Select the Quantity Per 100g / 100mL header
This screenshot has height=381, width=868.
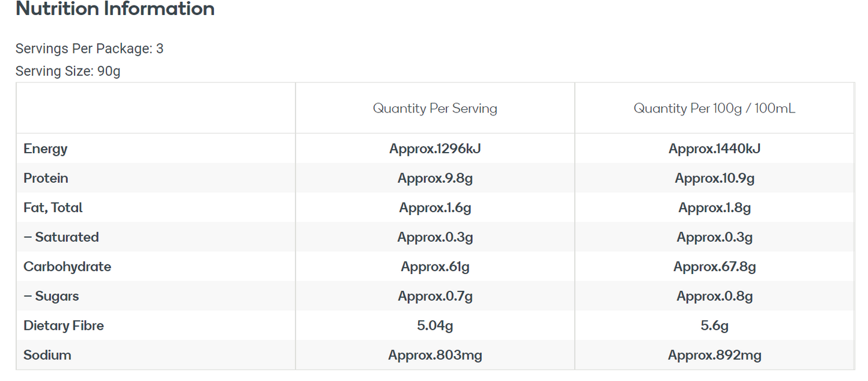[714, 109]
